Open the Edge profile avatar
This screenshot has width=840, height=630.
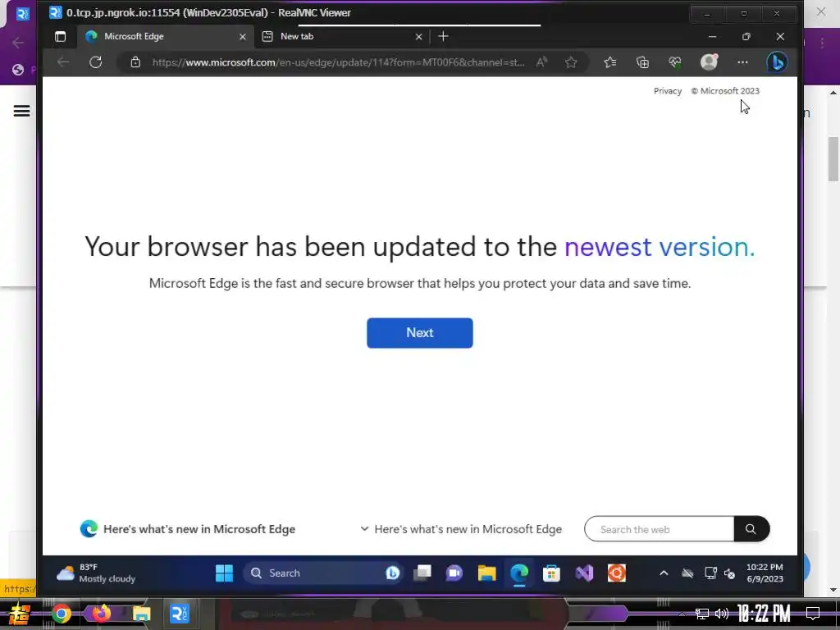click(x=709, y=62)
